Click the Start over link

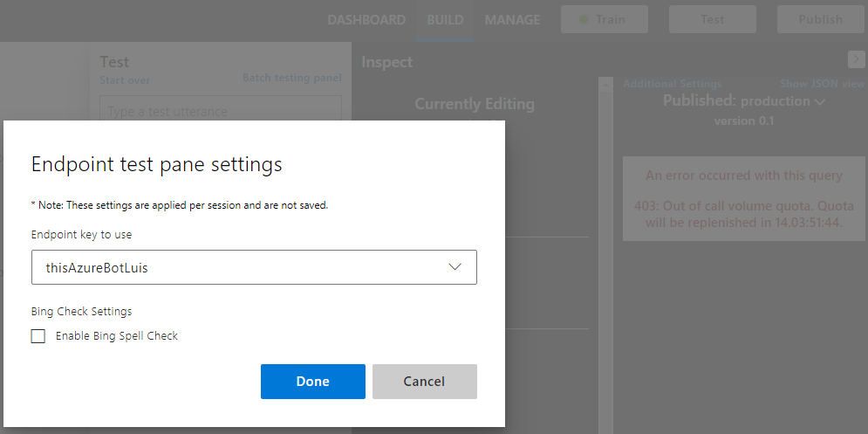pos(125,80)
